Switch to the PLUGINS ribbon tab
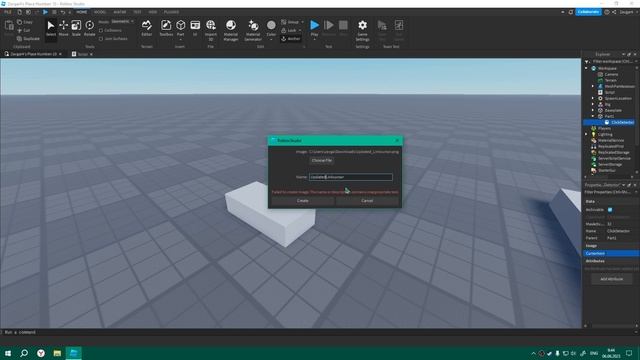This screenshot has width=640, height=360. [x=171, y=12]
